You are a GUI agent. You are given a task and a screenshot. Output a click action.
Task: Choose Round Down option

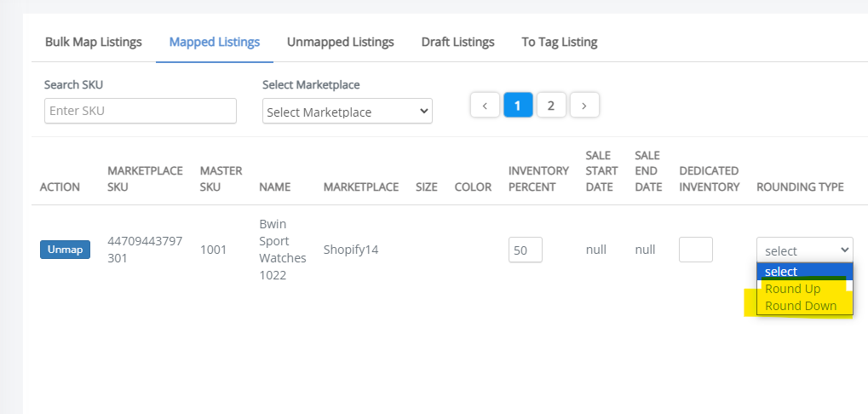click(x=804, y=306)
